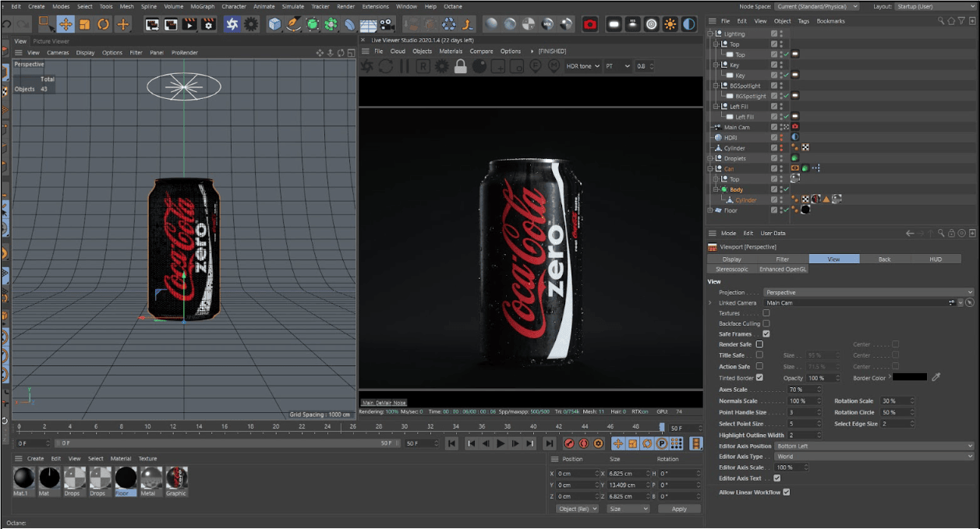Collapse the Lighting group in Object Manager
980x529 pixels.
click(710, 34)
